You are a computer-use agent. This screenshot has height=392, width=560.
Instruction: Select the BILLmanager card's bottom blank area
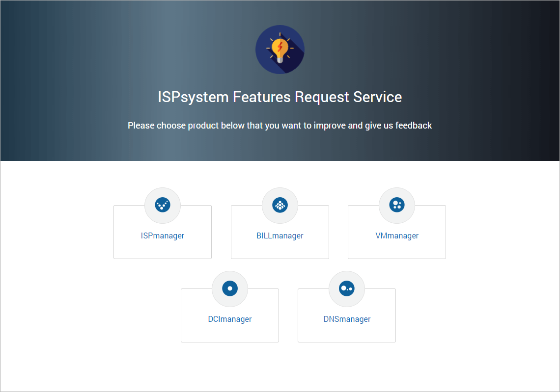280,250
